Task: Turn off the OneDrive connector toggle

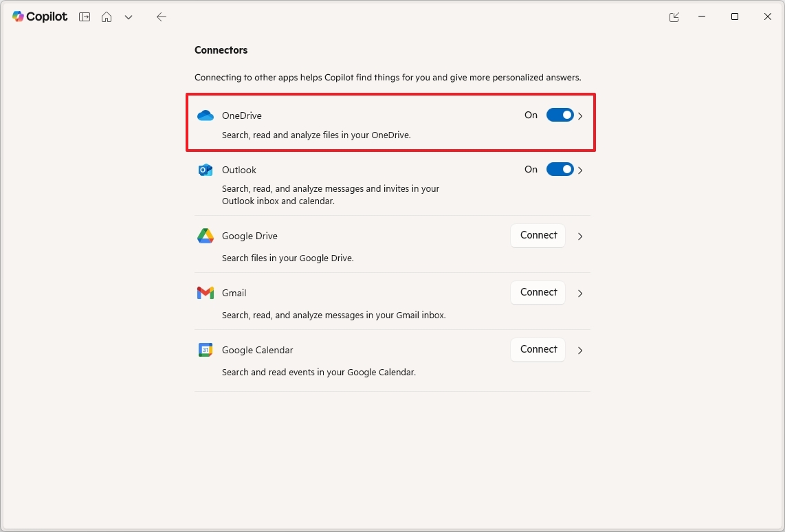Action: [x=560, y=115]
